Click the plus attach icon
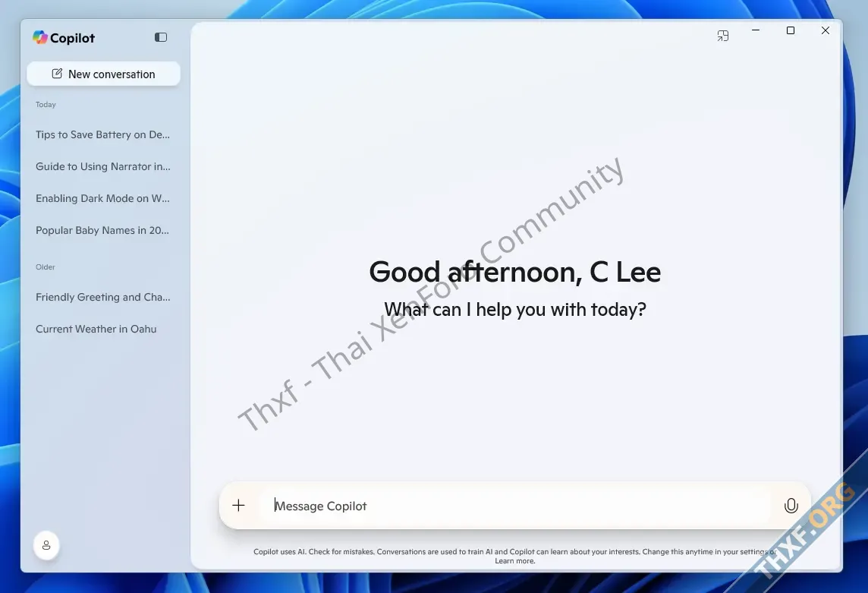868x593 pixels. click(x=238, y=506)
